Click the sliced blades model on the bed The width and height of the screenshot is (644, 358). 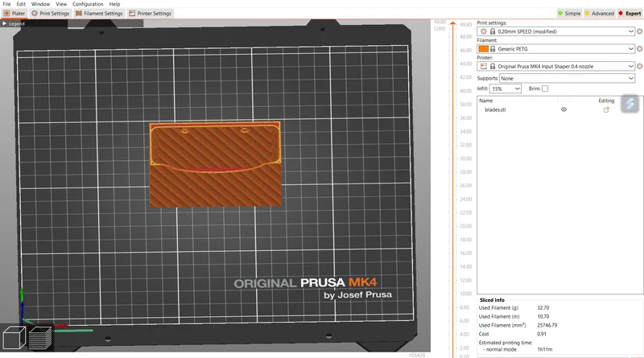click(x=215, y=164)
